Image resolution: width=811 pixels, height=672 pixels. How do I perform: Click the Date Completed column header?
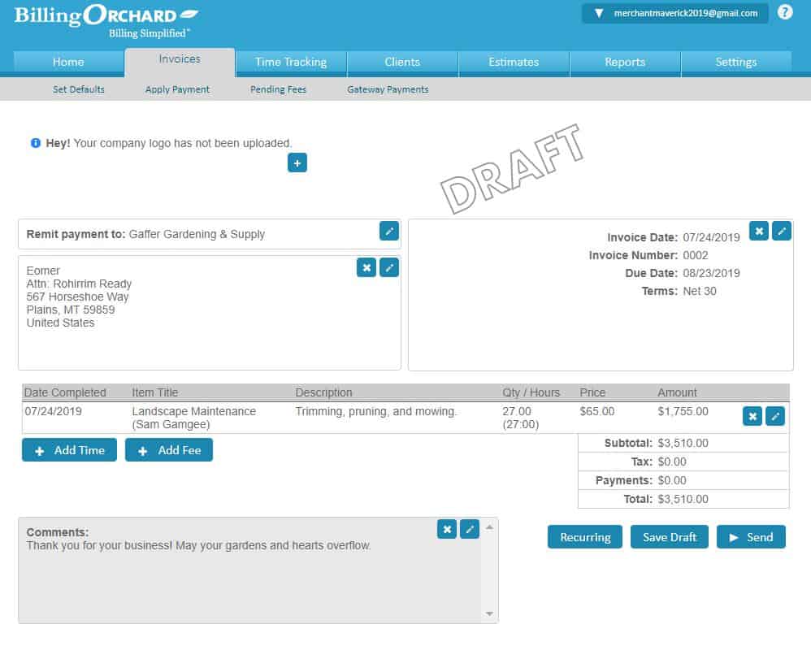65,392
